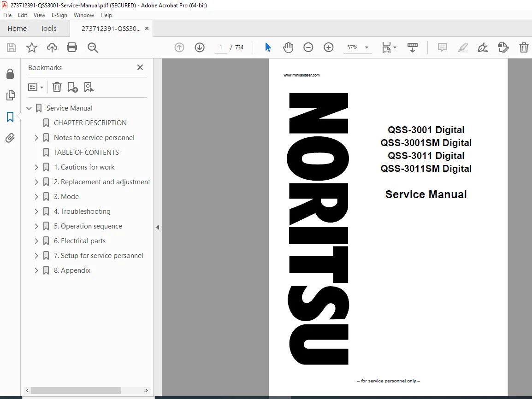Open fit page options dropdown arrow
Image resolution: width=532 pixels, height=399 pixels.
coord(395,47)
